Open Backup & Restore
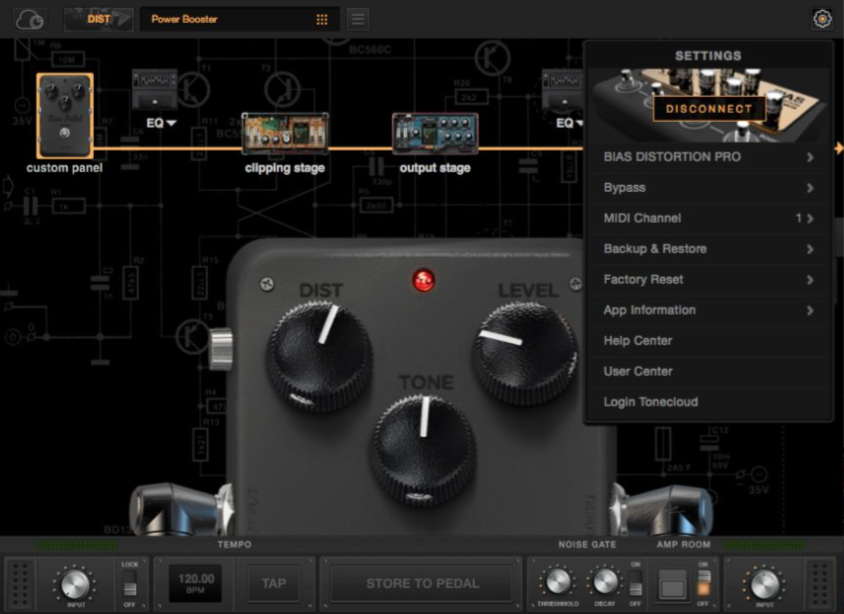Viewport: 844px width, 614px height. (708, 249)
